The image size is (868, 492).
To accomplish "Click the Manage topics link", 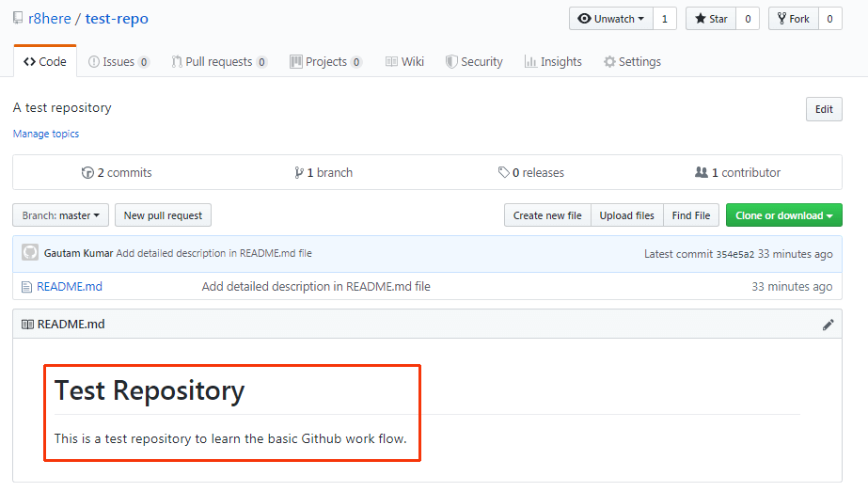I will coord(46,134).
